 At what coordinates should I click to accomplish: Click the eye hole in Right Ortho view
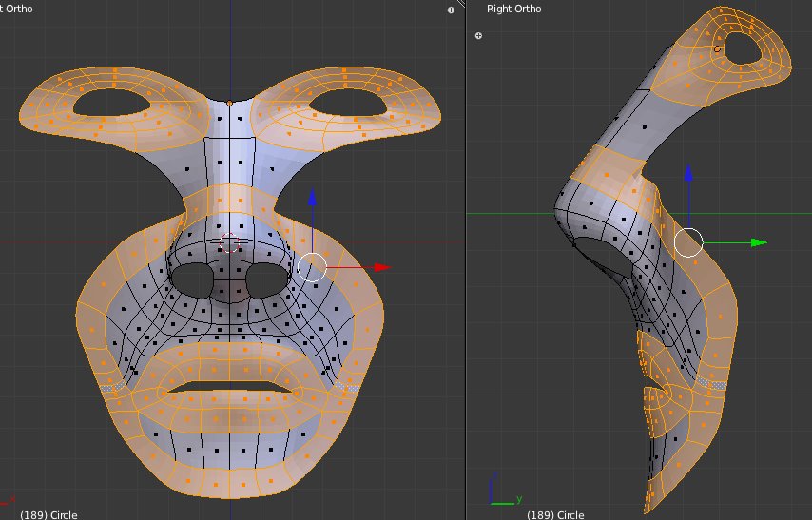(x=741, y=48)
